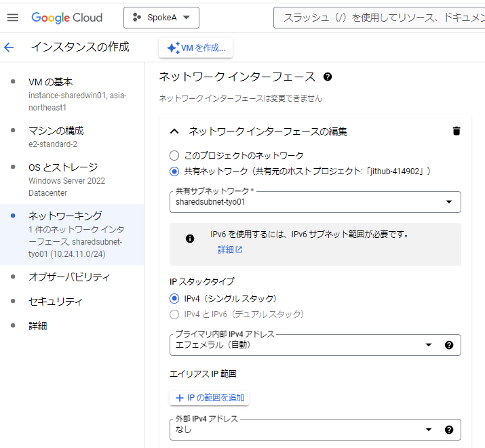Go to セキュリティ section in sidebar
Viewport: 485px width, 448px height.
[56, 302]
